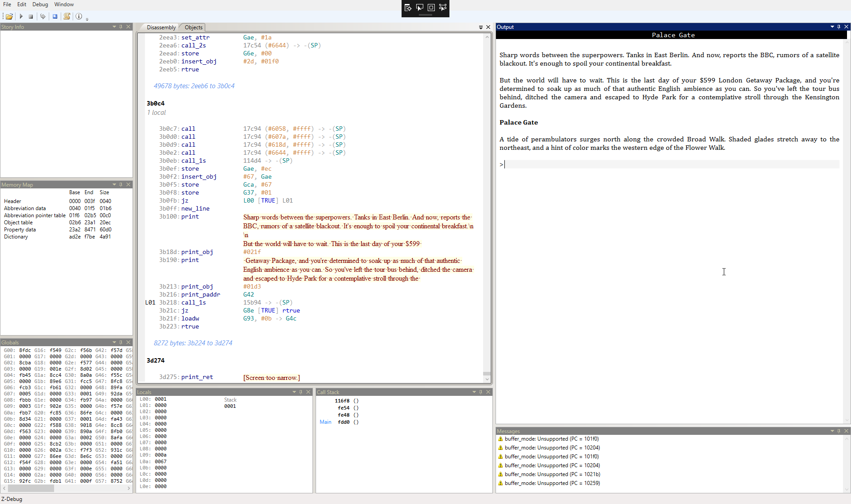Click the blue back-navigation arrow icon

coord(55,16)
